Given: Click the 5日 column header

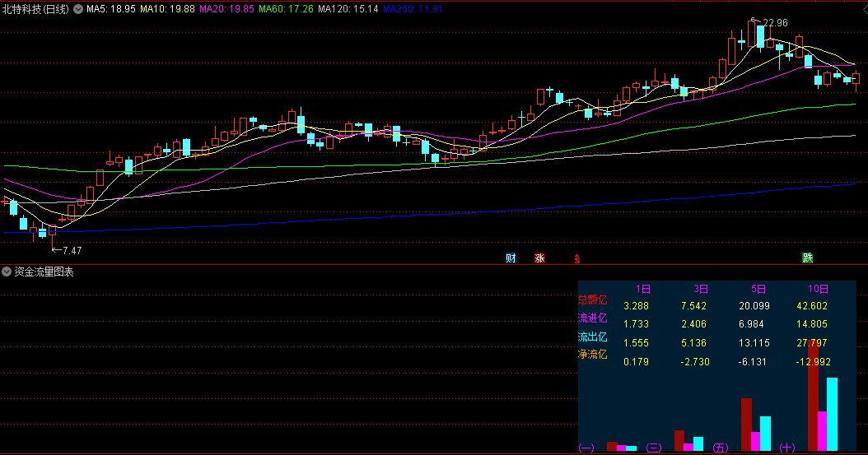Looking at the screenshot, I should 758,290.
